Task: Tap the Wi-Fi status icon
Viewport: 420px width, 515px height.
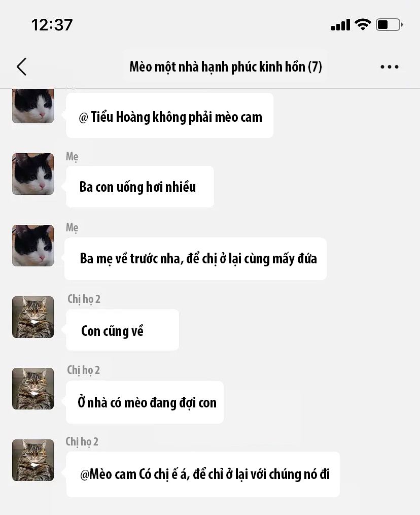Action: coord(363,25)
